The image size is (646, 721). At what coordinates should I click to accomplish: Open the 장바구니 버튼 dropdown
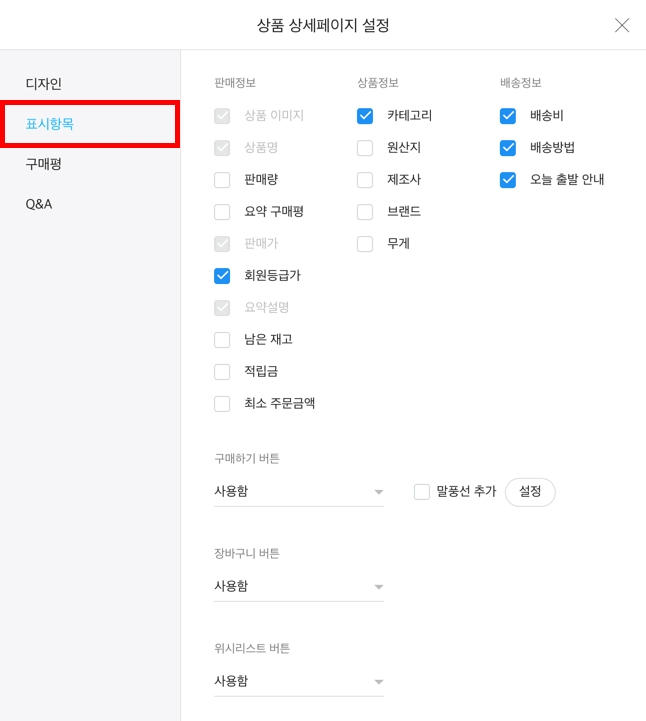pos(299,587)
